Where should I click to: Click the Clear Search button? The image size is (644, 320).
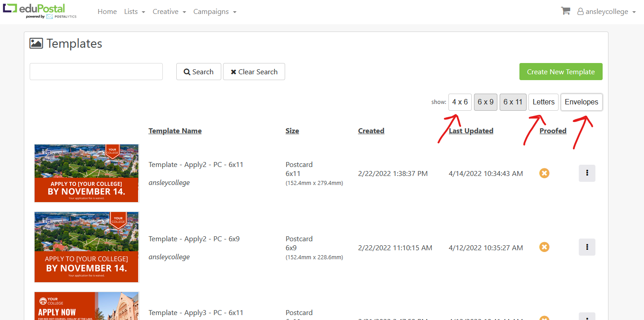pos(254,72)
